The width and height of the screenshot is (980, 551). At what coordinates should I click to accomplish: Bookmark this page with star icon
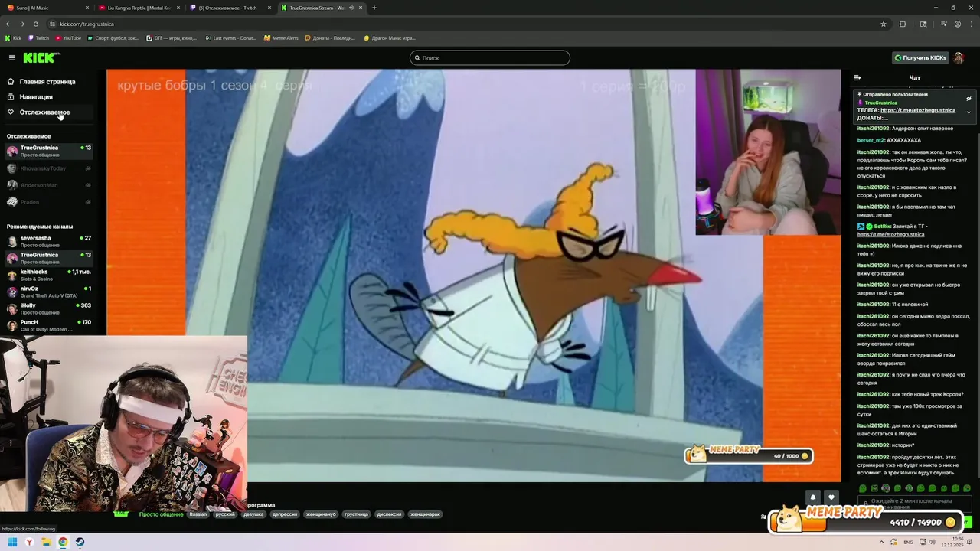coord(884,24)
